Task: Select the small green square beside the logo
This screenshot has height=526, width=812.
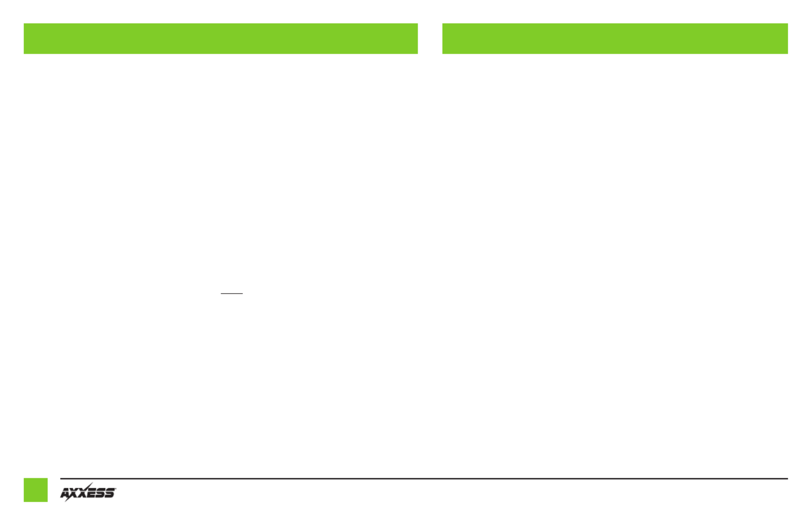Action: tap(36, 490)
